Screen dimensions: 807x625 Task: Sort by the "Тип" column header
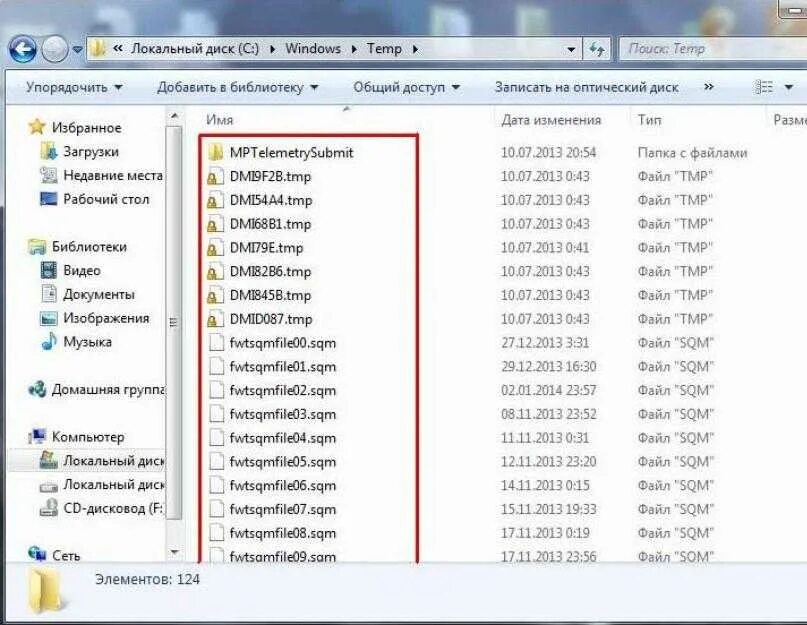pyautogui.click(x=650, y=120)
